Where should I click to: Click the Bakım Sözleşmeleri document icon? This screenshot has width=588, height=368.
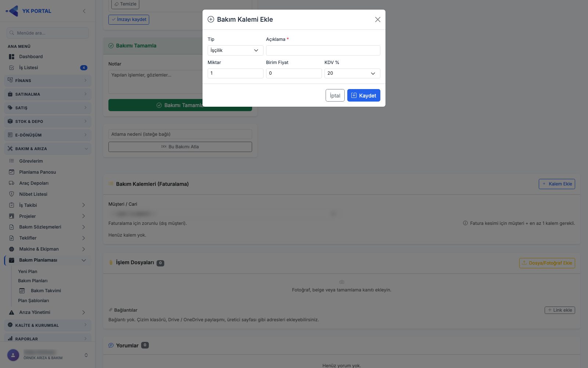tap(11, 227)
